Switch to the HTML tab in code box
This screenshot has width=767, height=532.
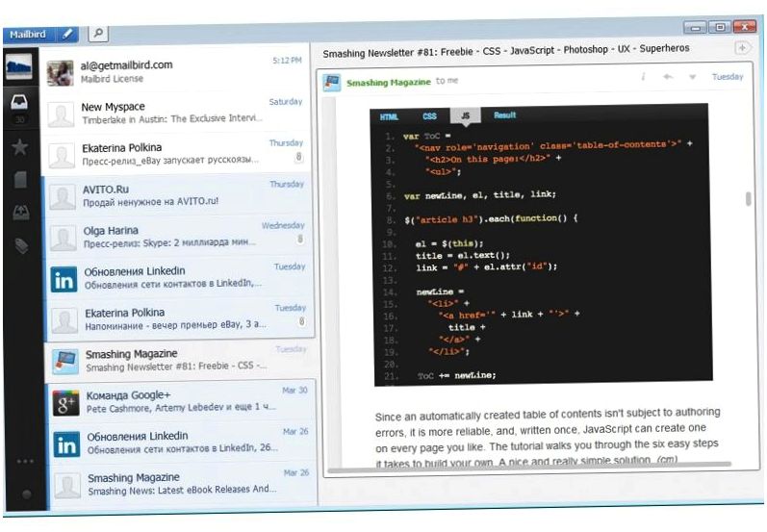coord(390,116)
